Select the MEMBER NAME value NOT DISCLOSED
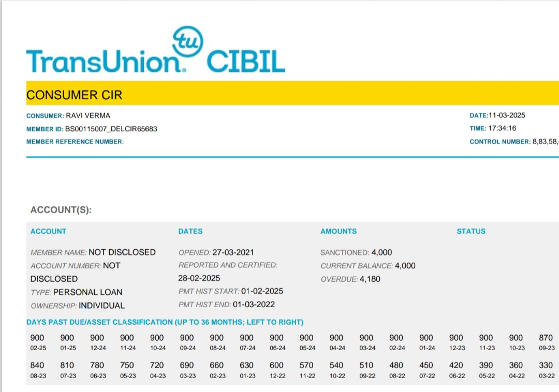This screenshot has width=559, height=392. 122,252
